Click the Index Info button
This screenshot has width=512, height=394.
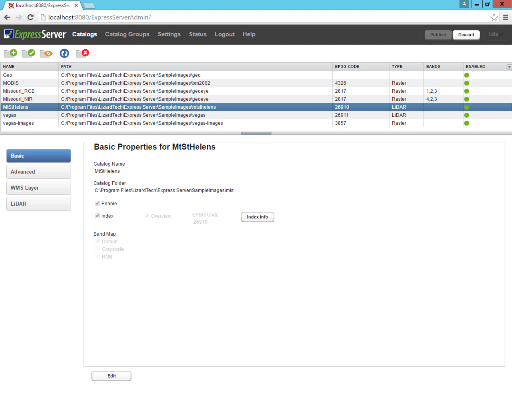(x=257, y=217)
